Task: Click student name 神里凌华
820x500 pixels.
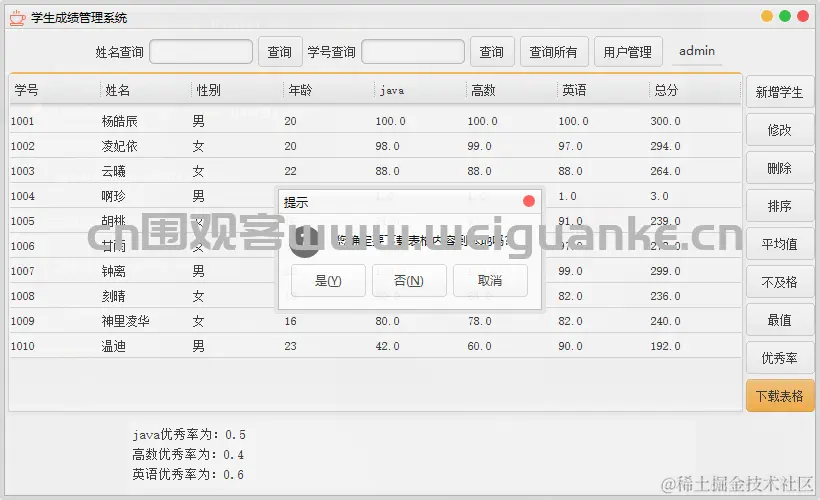Action: point(126,321)
